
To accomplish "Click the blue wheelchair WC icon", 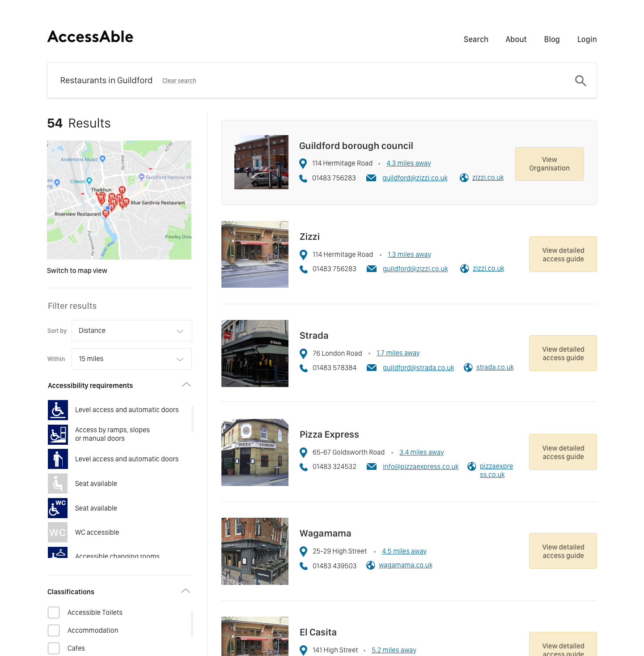I will [58, 508].
